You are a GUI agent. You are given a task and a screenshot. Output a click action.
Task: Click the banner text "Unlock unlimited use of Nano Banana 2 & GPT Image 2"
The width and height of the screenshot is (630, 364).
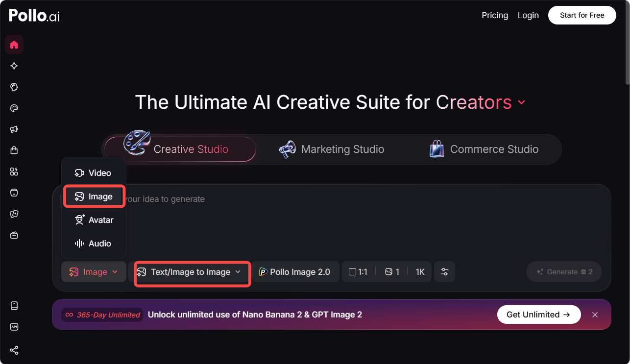coord(255,315)
